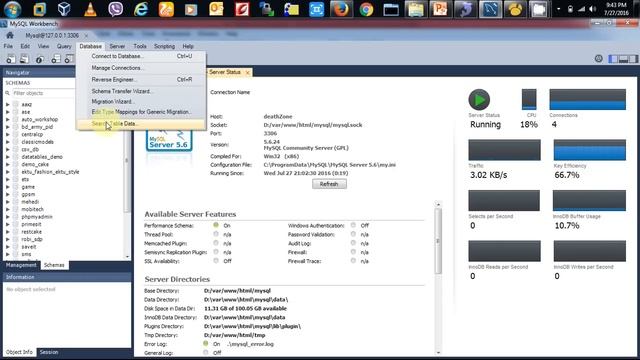
Task: Open Manage Connections from Database menu
Action: (x=141, y=68)
